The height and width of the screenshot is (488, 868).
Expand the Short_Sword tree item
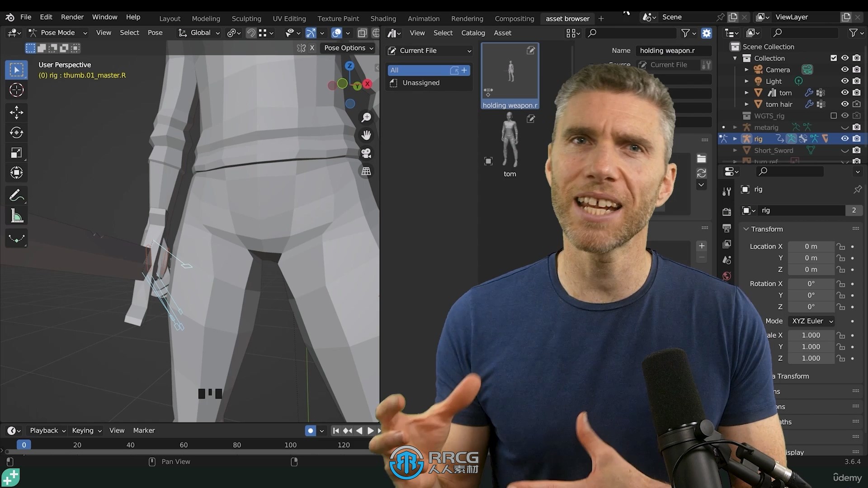point(735,150)
